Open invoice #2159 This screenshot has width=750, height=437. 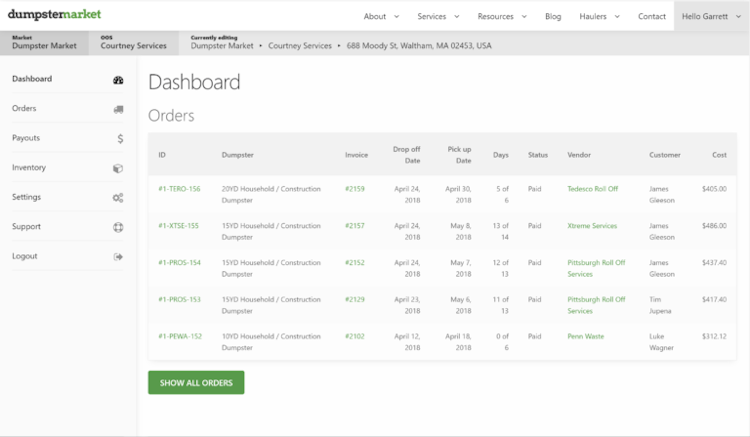[355, 189]
